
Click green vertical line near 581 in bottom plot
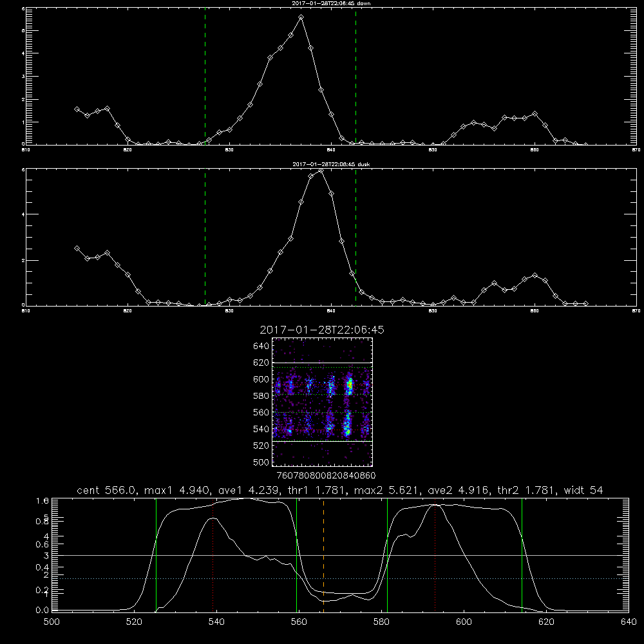[387, 555]
